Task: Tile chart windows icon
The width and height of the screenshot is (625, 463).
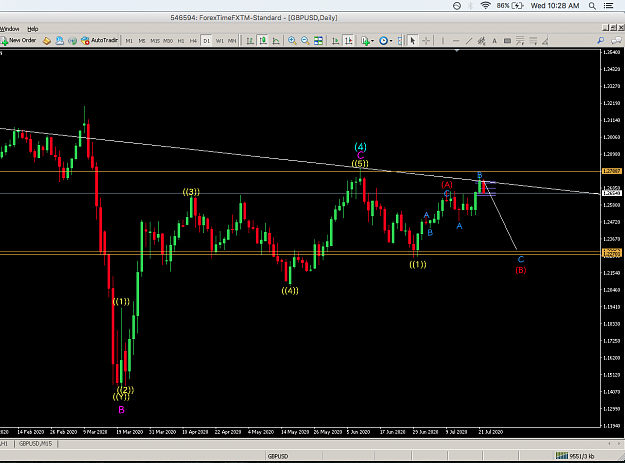Action: (x=318, y=41)
